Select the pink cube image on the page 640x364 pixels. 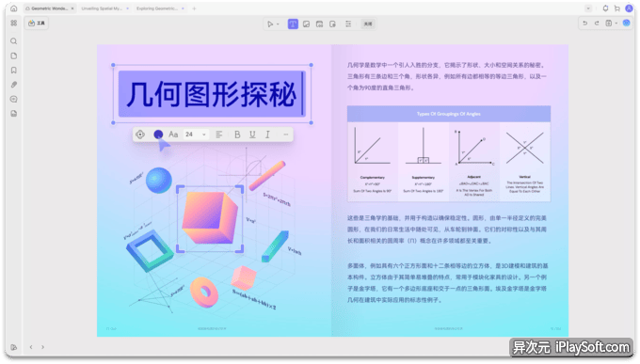click(210, 218)
